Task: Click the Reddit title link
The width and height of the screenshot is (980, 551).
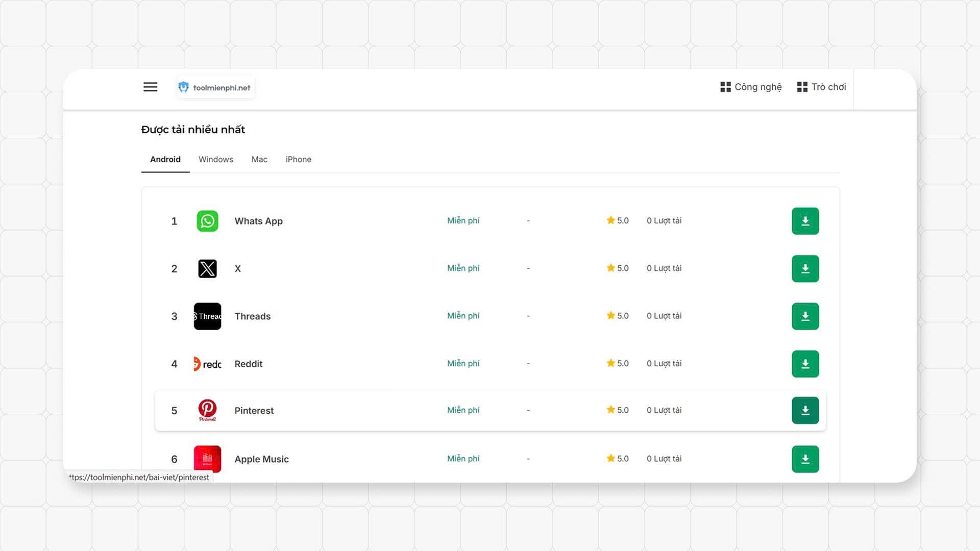Action: (x=249, y=364)
